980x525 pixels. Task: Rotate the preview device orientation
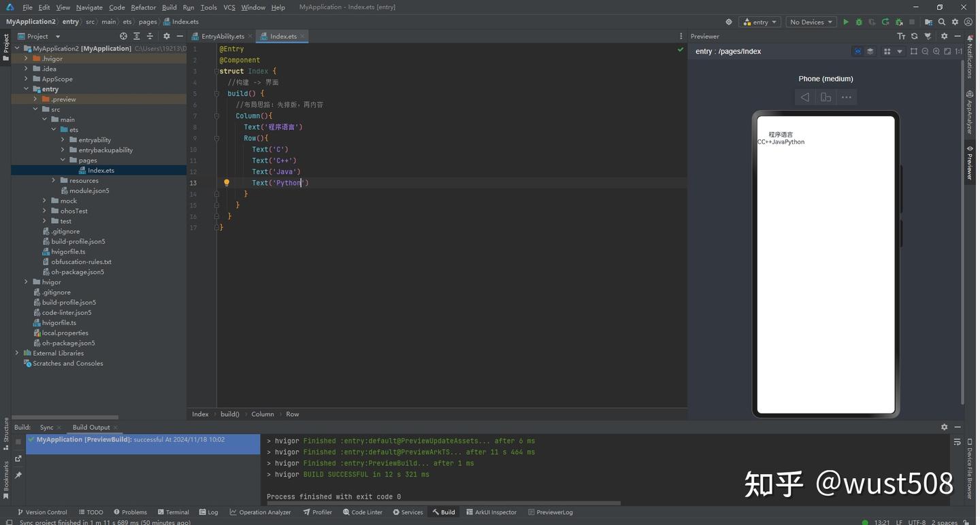tap(826, 97)
